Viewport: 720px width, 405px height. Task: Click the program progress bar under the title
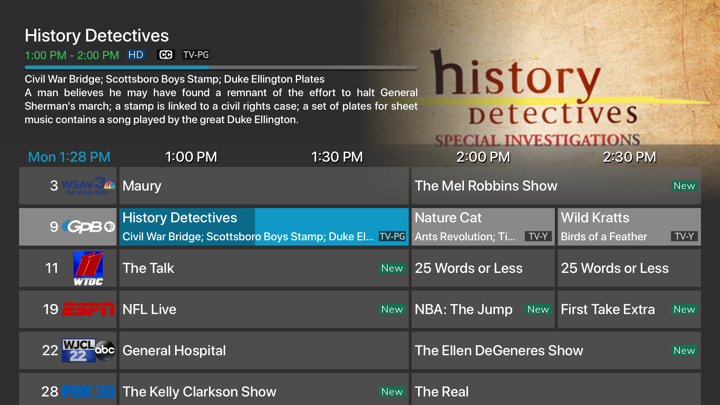pyautogui.click(x=221, y=67)
